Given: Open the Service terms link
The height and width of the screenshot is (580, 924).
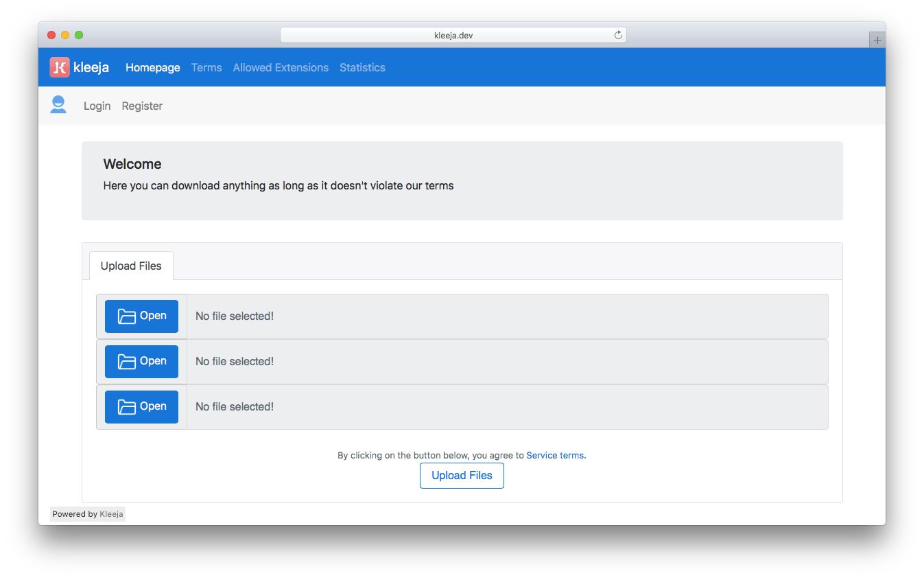Looking at the screenshot, I should coord(555,455).
